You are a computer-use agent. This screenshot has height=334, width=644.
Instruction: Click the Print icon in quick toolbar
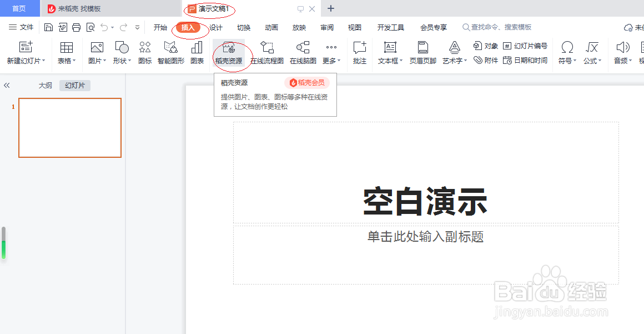[x=77, y=28]
